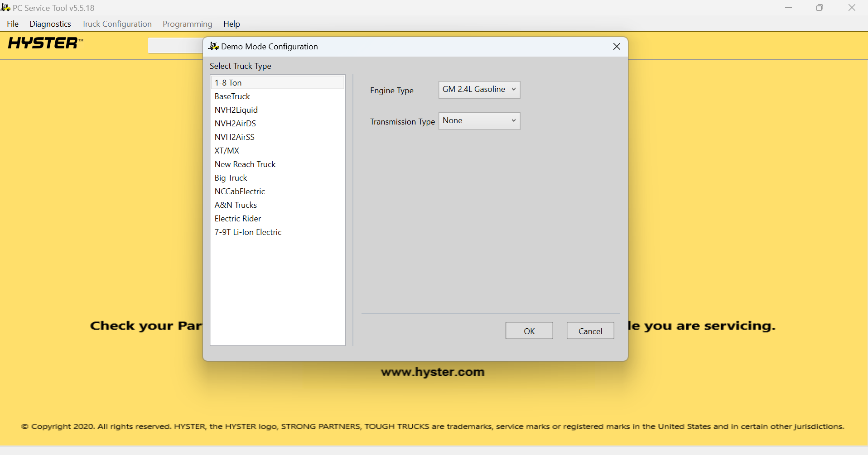The height and width of the screenshot is (455, 868).
Task: Open the Help menu
Action: (x=231, y=24)
